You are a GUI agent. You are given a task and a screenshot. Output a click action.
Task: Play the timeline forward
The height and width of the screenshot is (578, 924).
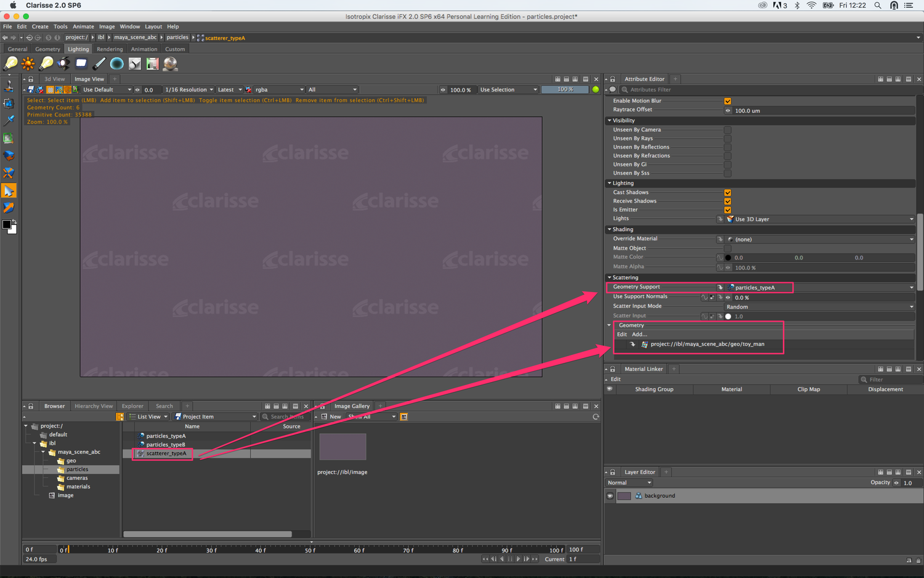point(519,560)
